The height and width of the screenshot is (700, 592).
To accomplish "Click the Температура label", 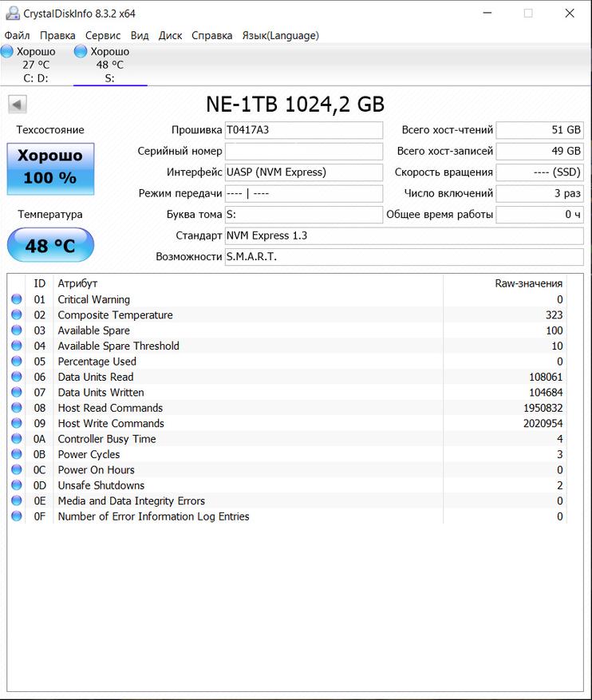I will (x=50, y=214).
